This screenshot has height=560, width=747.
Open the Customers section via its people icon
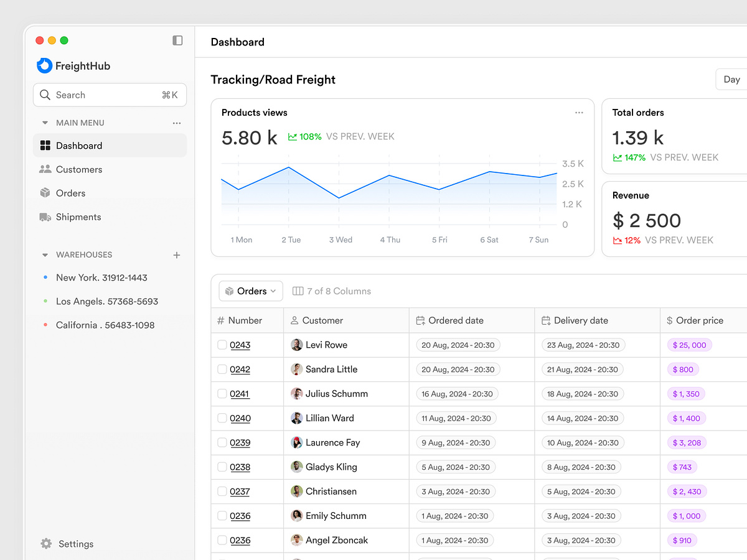45,169
